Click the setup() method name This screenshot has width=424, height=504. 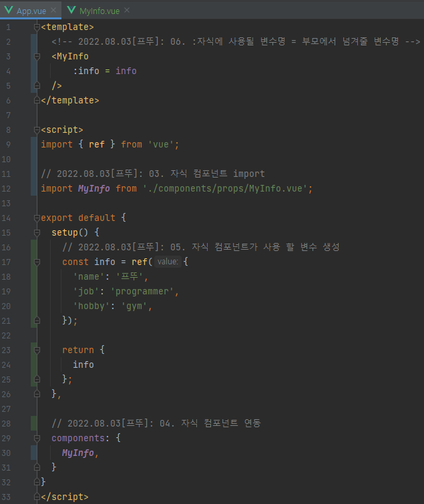(65, 232)
